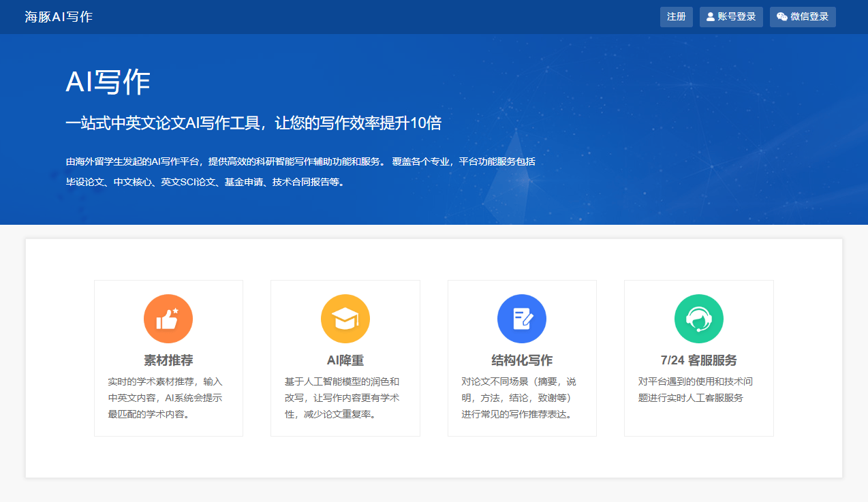Click the WeChat icon in 微信登录 button

(782, 17)
